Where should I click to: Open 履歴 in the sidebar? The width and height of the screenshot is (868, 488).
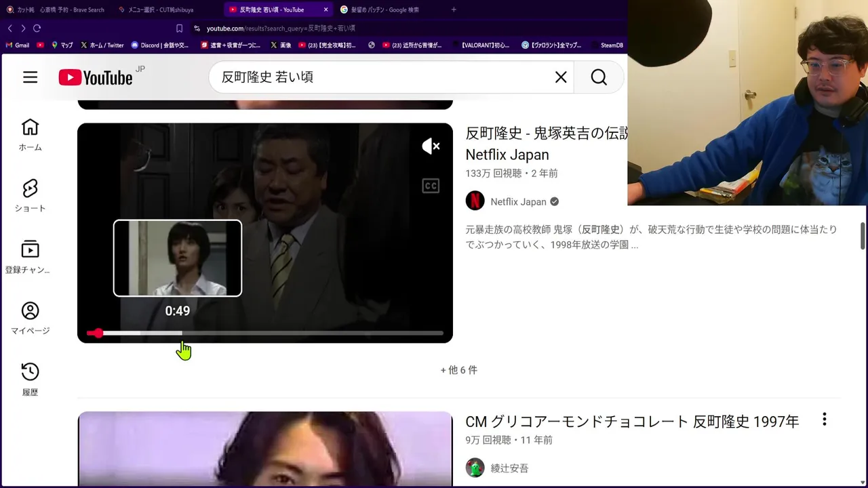30,380
